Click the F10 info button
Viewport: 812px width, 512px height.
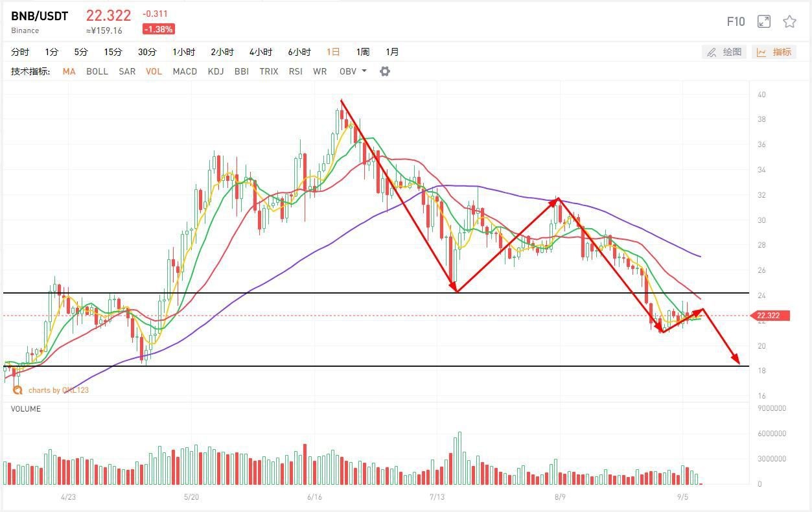(736, 21)
